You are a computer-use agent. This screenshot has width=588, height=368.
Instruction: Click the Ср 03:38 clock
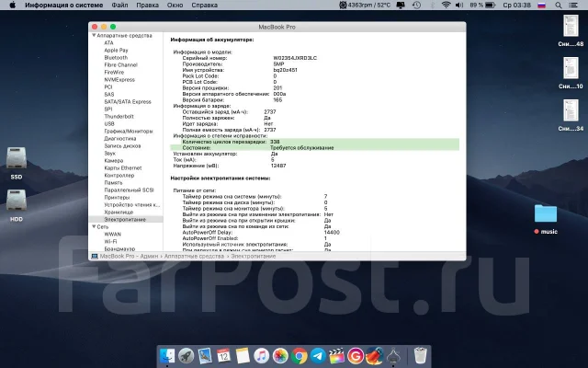click(x=516, y=5)
